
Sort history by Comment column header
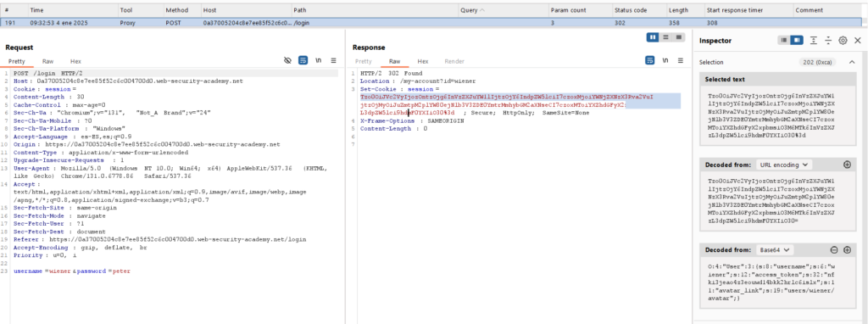click(828, 10)
